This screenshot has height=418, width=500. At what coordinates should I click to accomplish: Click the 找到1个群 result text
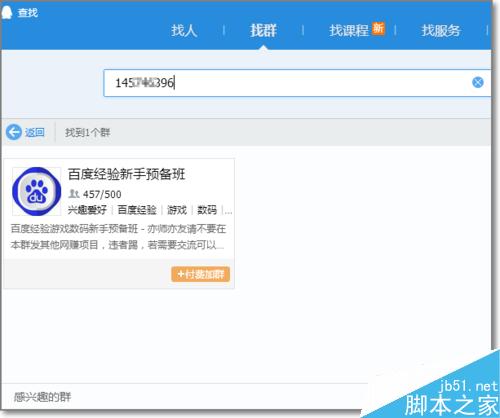point(88,133)
